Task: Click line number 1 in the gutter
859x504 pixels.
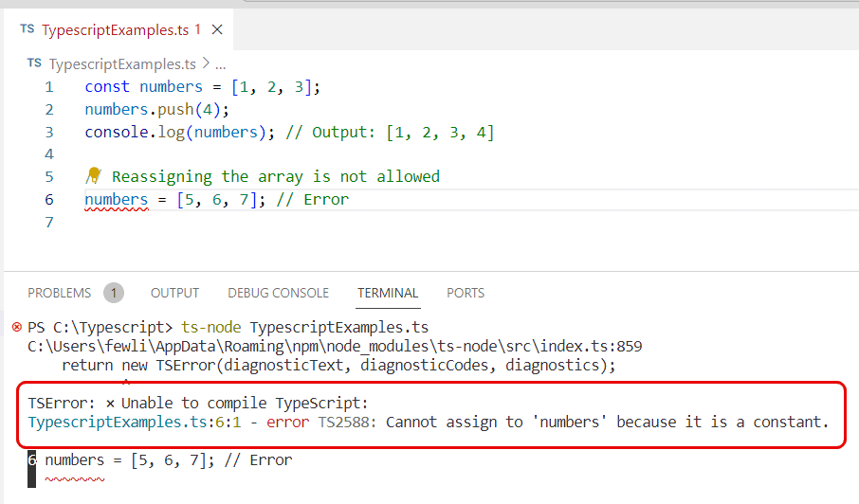Action: [x=49, y=87]
